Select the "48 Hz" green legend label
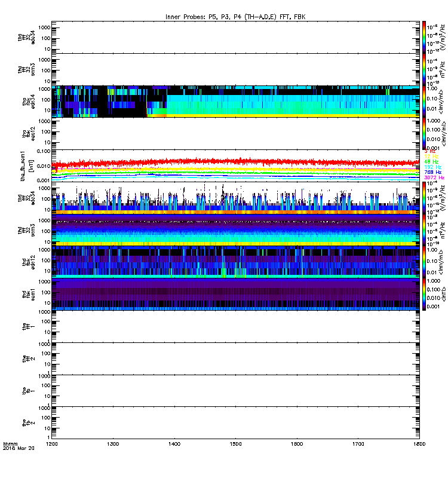The image size is (448, 478). tap(431, 161)
